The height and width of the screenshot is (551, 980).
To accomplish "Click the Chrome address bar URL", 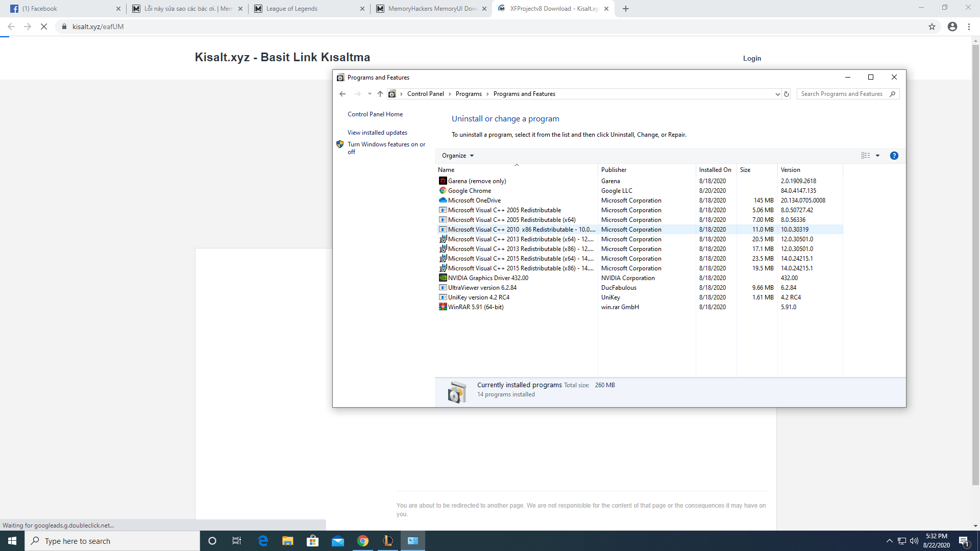I will (98, 27).
